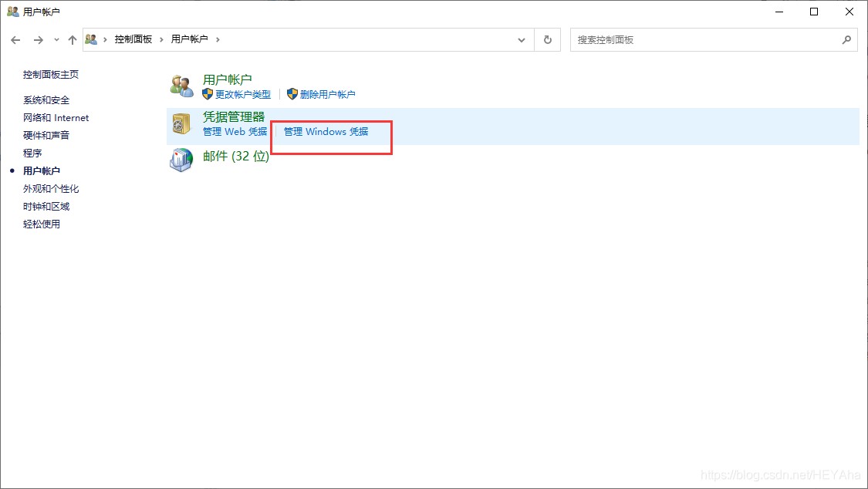Click shield icon beside 更改帐户类型
Image resolution: width=868 pixels, height=489 pixels.
pos(208,94)
